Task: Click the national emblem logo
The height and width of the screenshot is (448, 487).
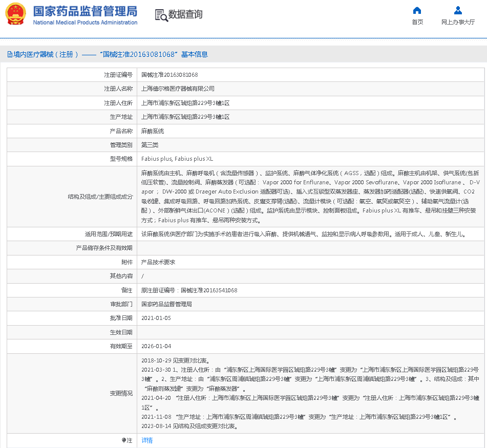Action: (15, 14)
